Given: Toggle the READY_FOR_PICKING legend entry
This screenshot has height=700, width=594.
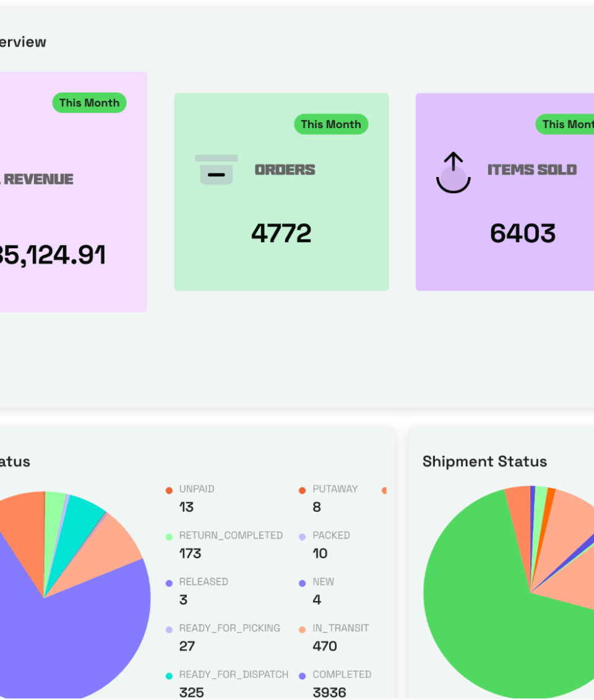Looking at the screenshot, I should tap(229, 628).
